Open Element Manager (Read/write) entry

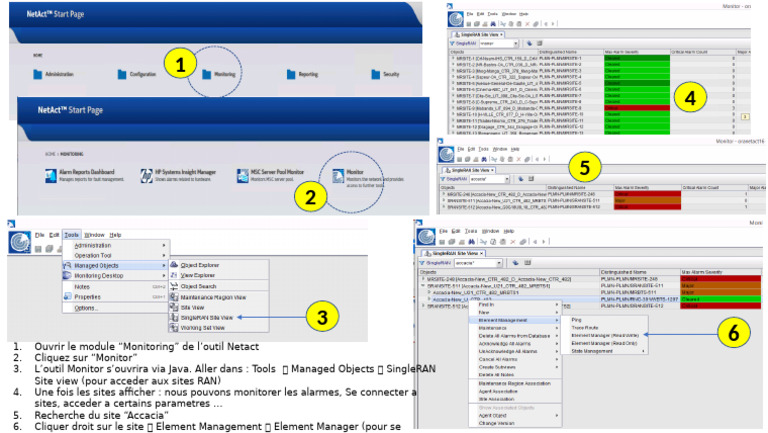point(605,336)
